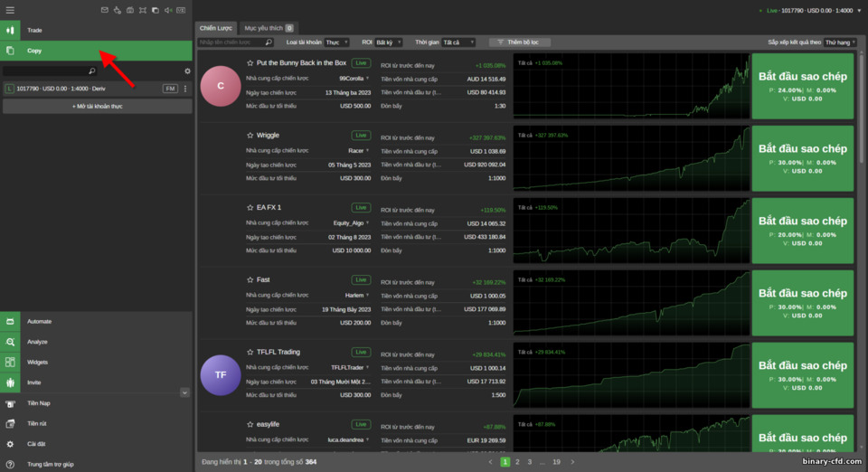Favorite the TFLFL Trading strategy star
This screenshot has height=472, width=868.
click(x=250, y=352)
